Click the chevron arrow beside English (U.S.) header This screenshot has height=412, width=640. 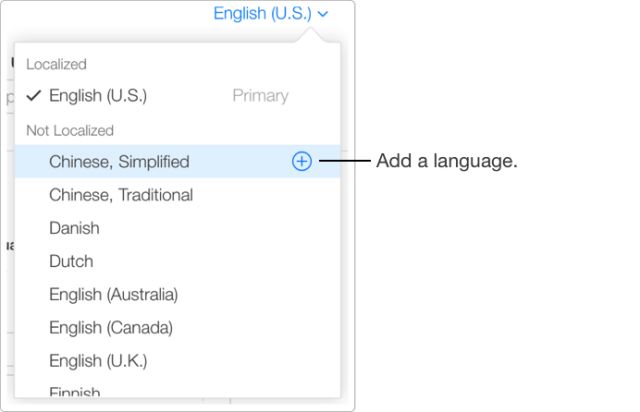pos(323,14)
